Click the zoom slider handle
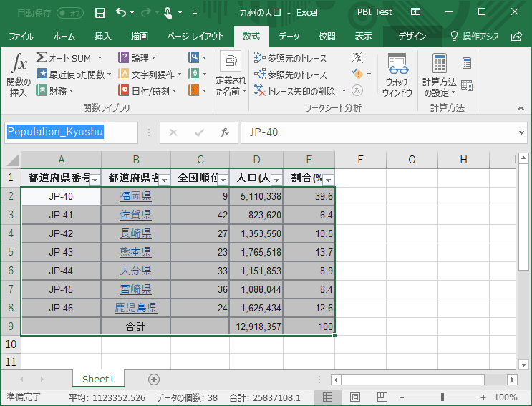The height and width of the screenshot is (406, 532). [442, 397]
